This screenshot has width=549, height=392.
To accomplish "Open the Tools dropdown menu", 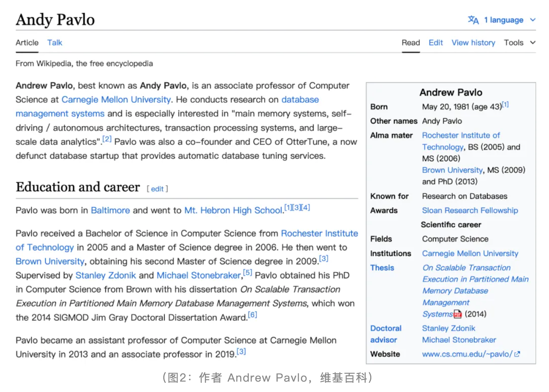I will (514, 43).
